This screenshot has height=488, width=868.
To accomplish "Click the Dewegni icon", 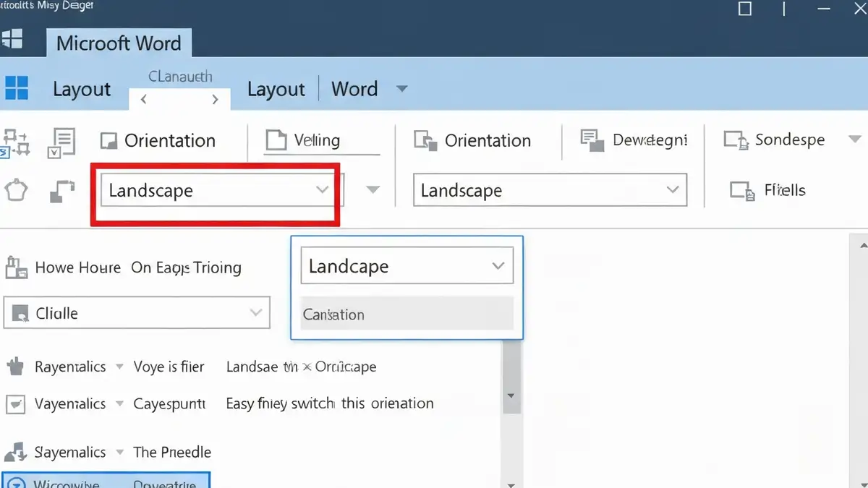I will coord(592,140).
